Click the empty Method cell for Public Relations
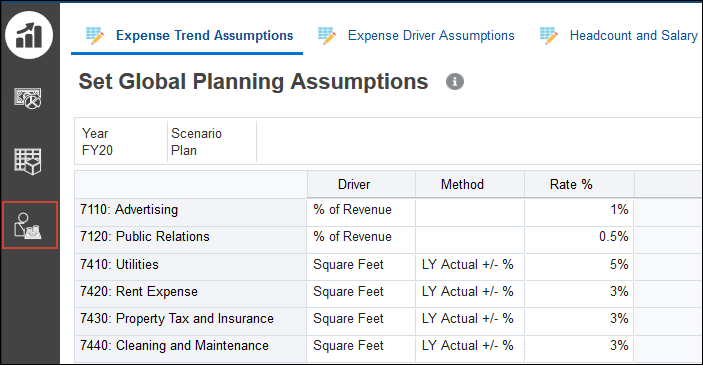 tap(470, 239)
